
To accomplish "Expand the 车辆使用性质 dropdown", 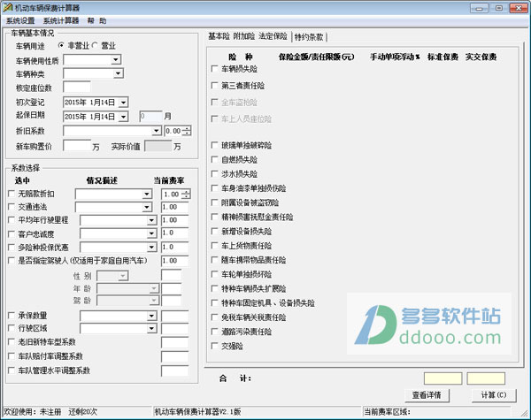I will tap(116, 60).
